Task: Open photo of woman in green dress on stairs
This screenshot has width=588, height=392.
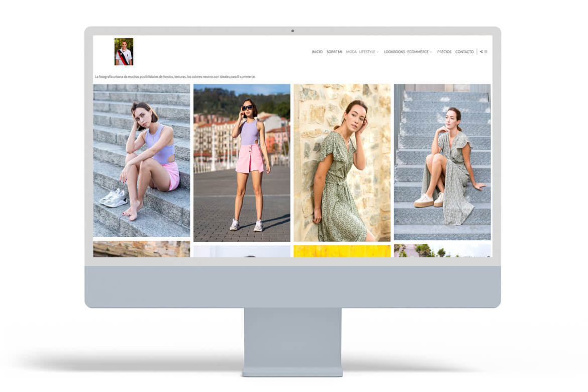Action: [442, 162]
